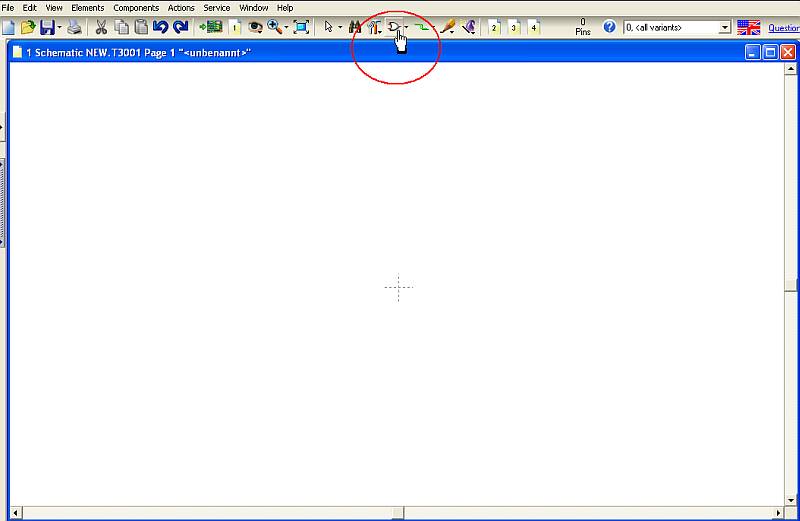Image resolution: width=800 pixels, height=521 pixels.
Task: Go to schematic page 2 button
Action: [494, 27]
